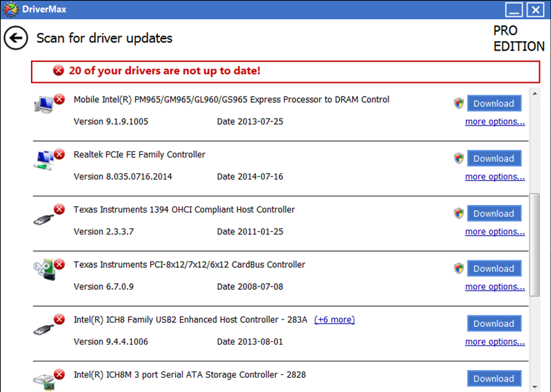Screen dimensions: 551x392
Task: Select the Texas Instruments 1394 OHCI connector icon
Action: click(x=44, y=219)
